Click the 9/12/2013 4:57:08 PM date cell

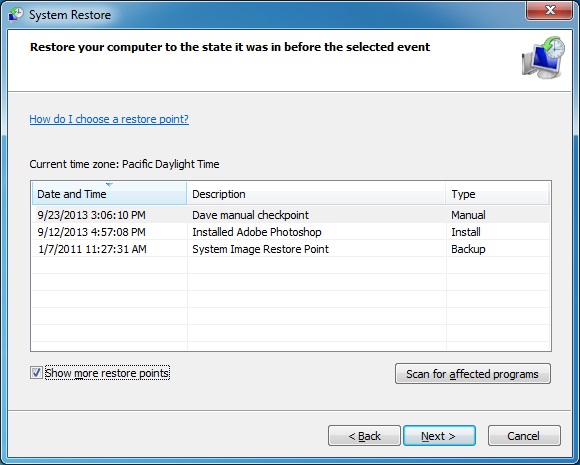pos(91,232)
